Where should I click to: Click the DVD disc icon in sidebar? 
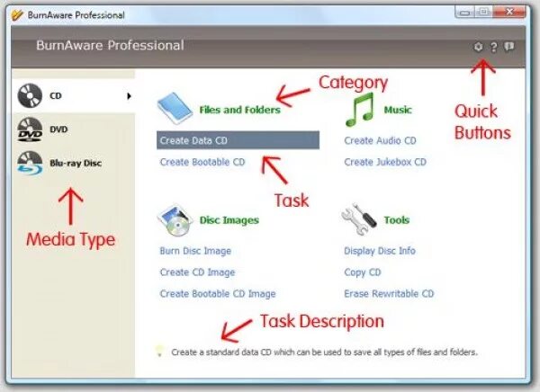tap(30, 129)
